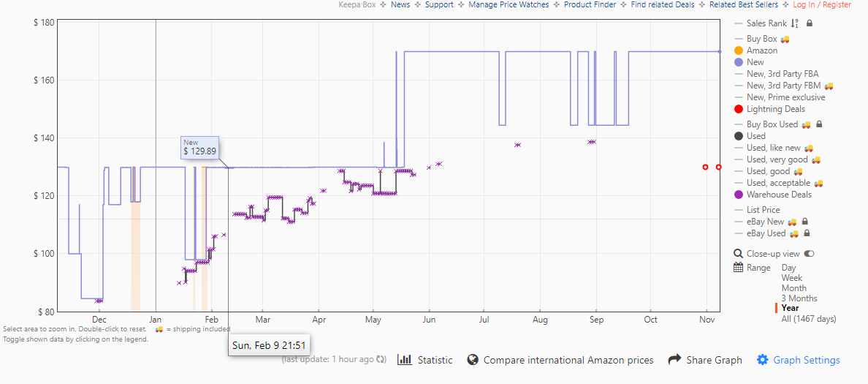Click the dark gray Used legend dot
Viewport: 868px width, 384px height.
click(739, 136)
